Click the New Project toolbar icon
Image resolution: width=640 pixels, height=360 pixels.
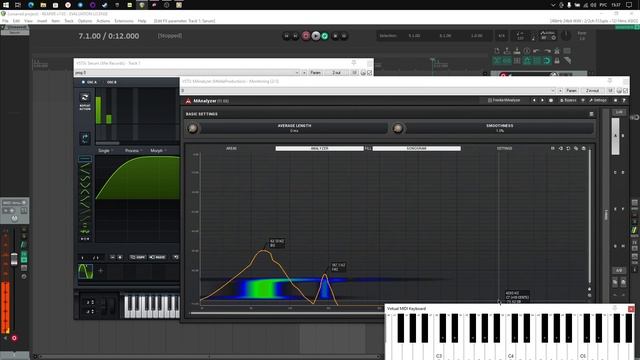coord(497,51)
